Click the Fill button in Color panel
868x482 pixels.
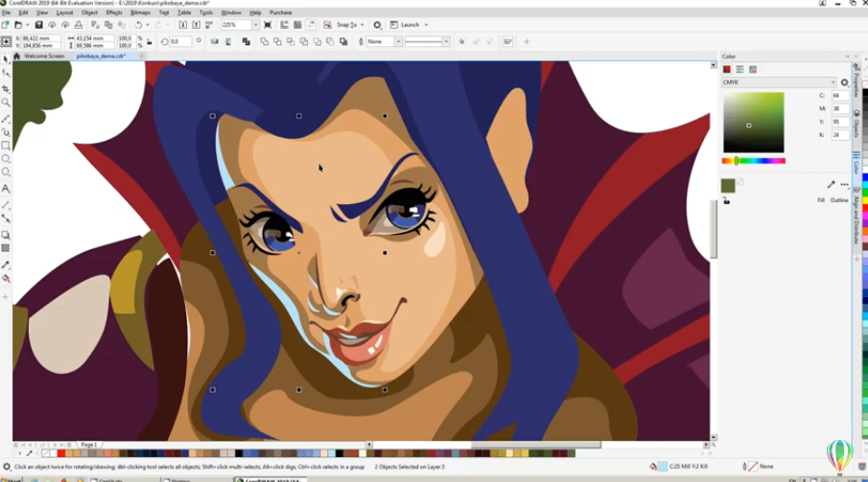tap(821, 200)
